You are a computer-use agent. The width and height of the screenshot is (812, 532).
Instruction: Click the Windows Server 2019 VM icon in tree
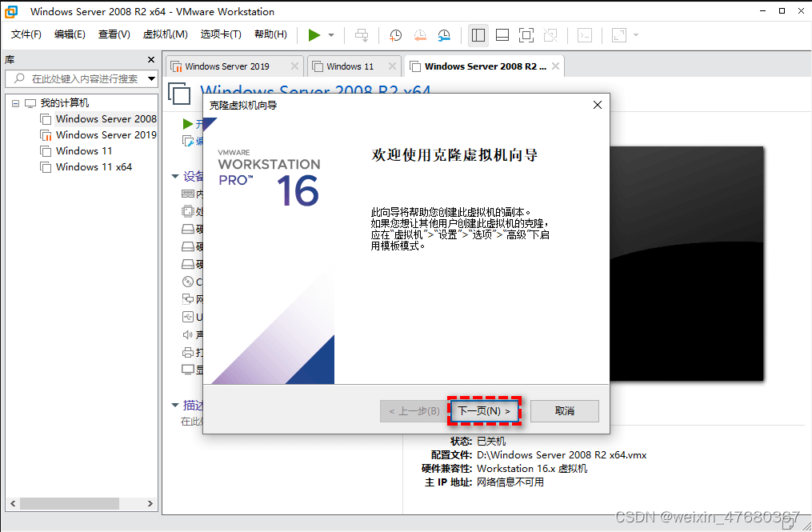point(46,135)
